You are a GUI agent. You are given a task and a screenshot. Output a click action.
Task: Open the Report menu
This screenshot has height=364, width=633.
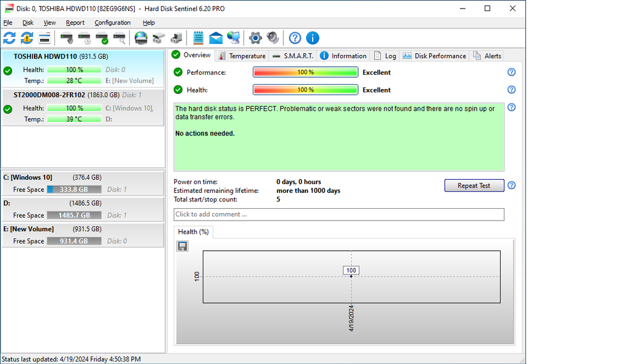75,23
